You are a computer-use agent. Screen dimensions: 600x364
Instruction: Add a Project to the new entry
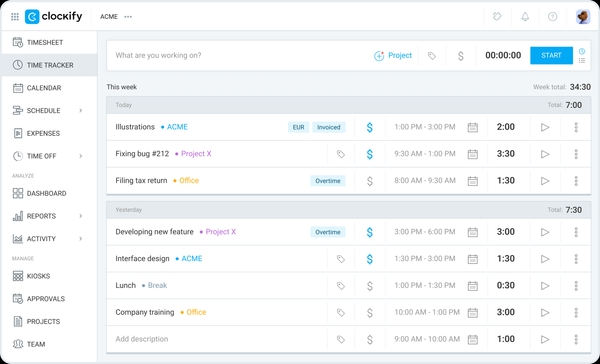click(x=393, y=55)
